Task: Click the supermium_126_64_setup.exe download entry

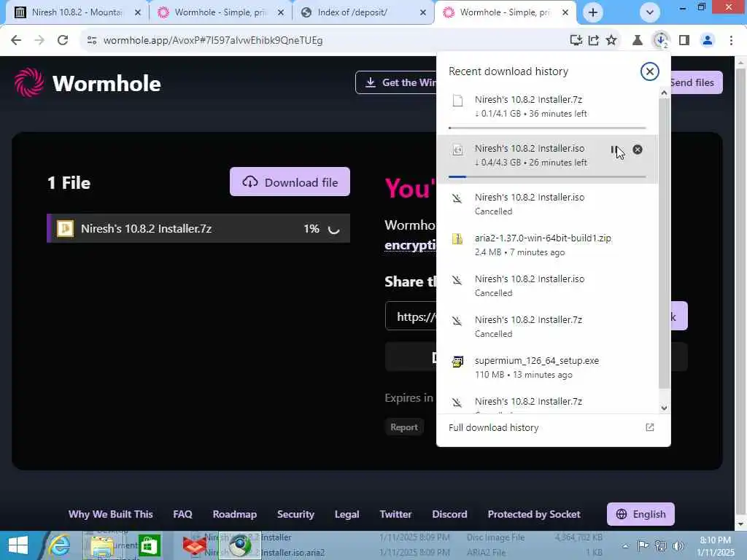Action: pos(547,367)
